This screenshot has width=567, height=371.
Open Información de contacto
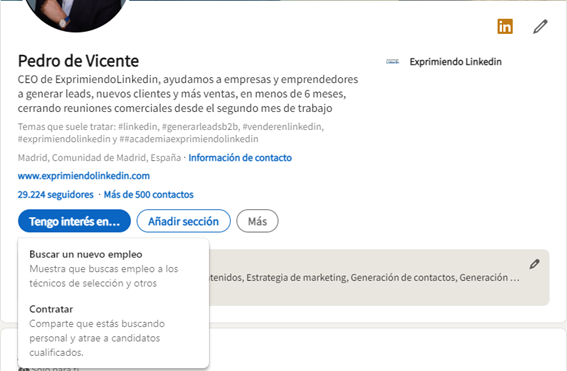240,158
